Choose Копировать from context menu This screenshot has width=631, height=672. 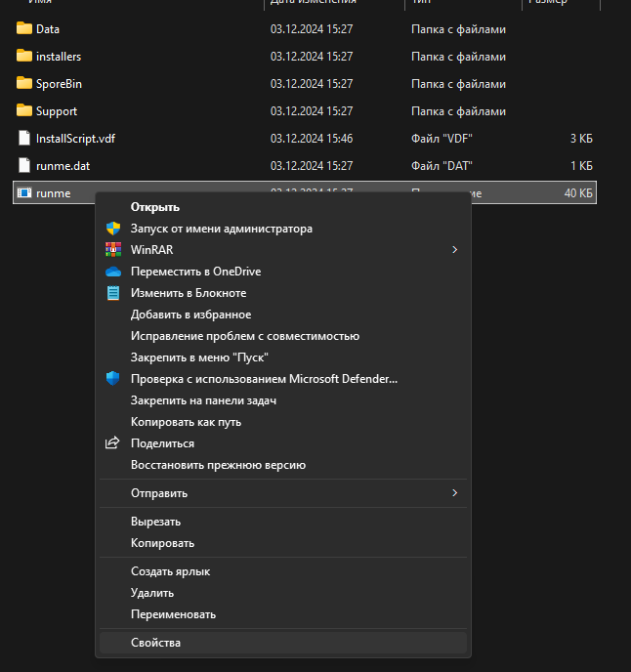point(283,543)
